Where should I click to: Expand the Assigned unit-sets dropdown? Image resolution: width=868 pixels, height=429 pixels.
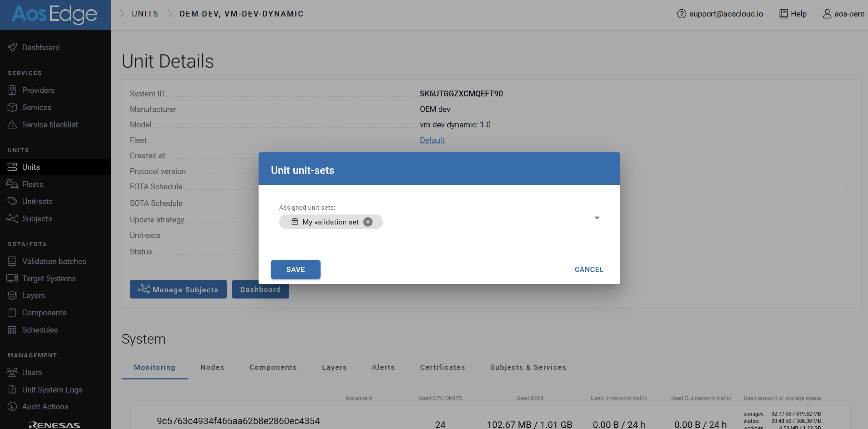[x=597, y=218]
